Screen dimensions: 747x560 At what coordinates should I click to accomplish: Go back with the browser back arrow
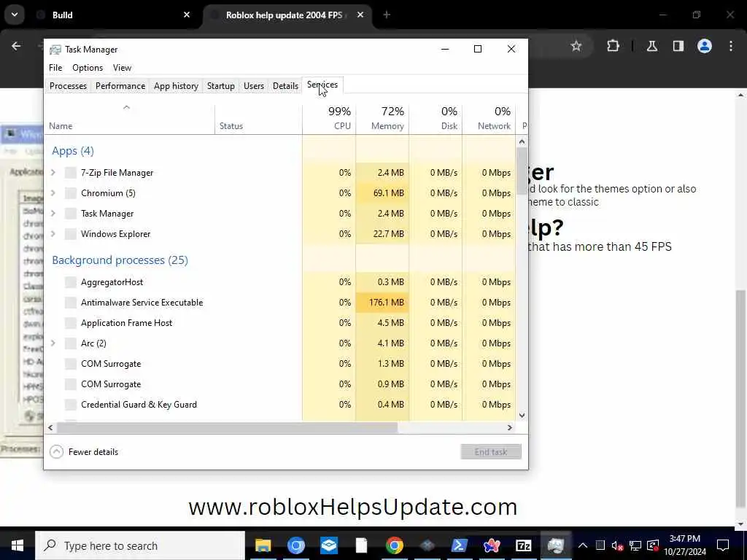(16, 46)
